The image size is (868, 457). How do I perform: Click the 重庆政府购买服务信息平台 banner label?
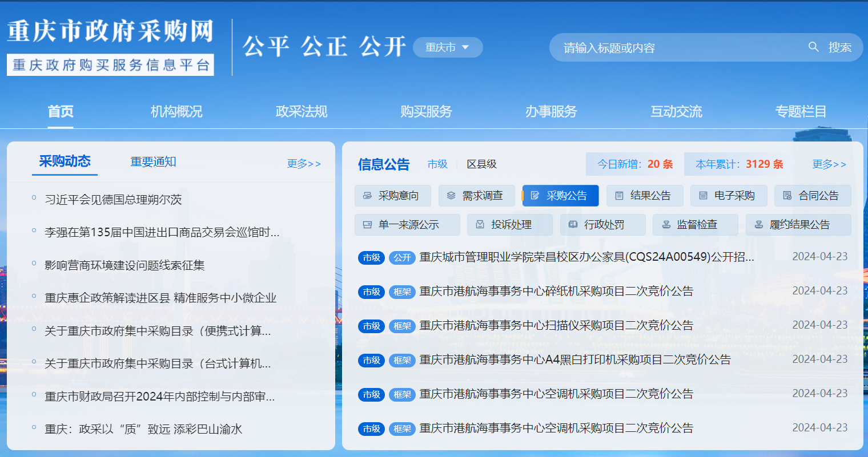(110, 64)
